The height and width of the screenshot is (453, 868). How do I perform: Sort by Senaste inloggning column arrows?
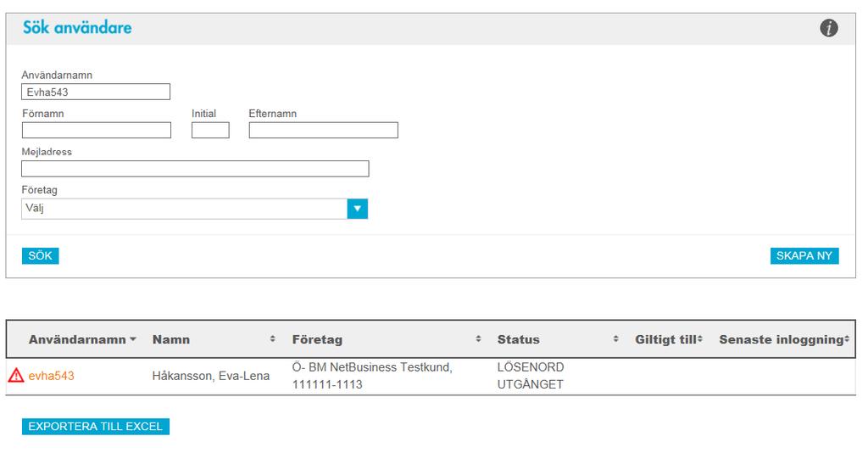coord(847,339)
